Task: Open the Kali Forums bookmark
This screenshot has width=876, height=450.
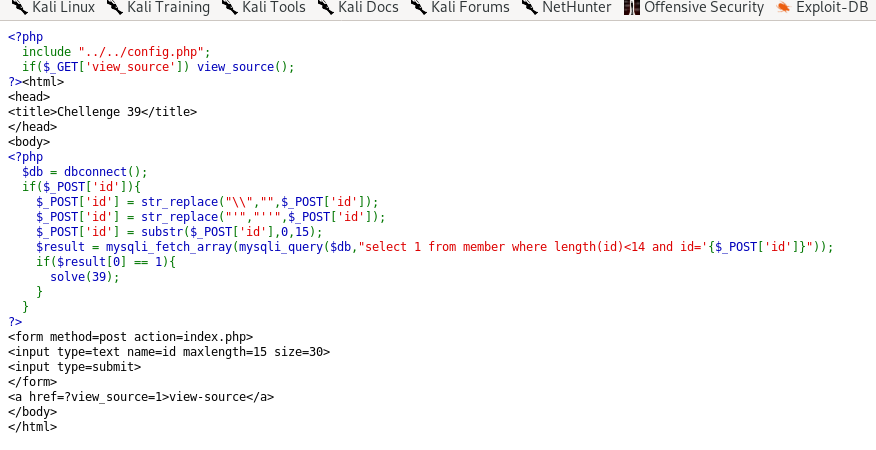Action: click(460, 7)
